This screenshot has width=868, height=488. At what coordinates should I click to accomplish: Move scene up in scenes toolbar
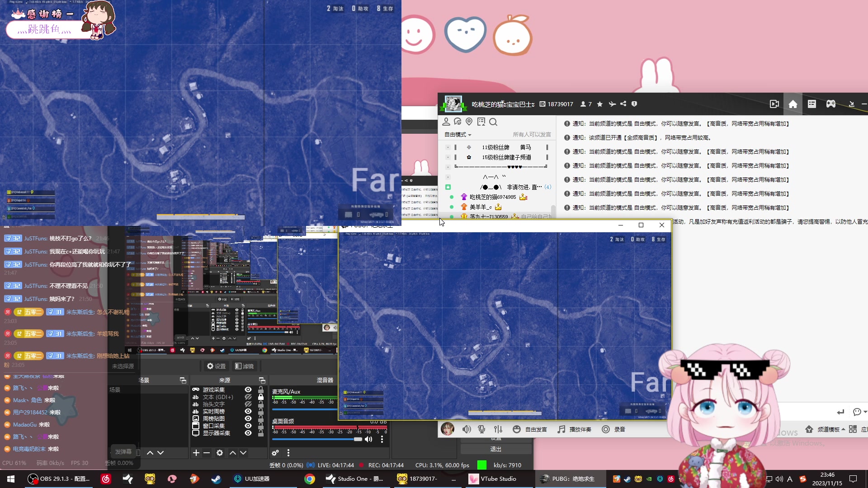150,453
